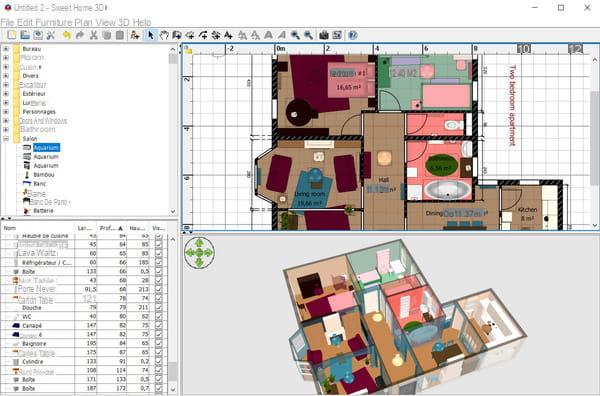Open the File menu
Screen dimensions: 600x396
[x=7, y=22]
